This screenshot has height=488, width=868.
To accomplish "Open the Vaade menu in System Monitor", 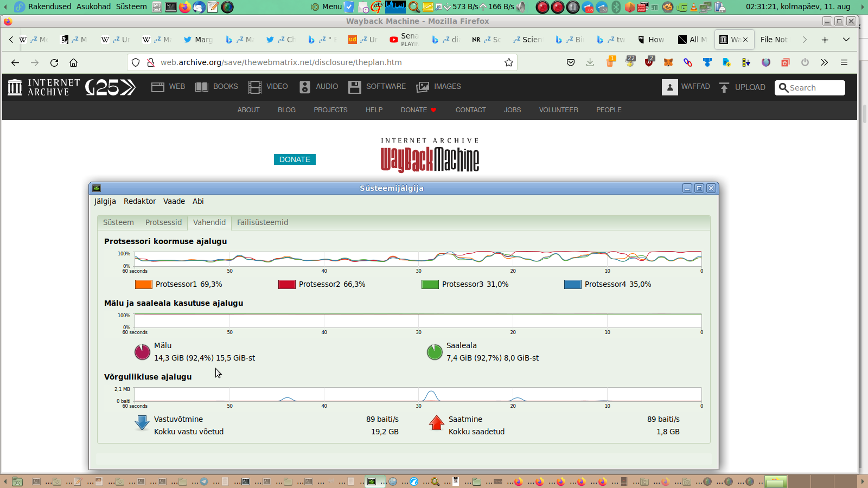I will (174, 201).
